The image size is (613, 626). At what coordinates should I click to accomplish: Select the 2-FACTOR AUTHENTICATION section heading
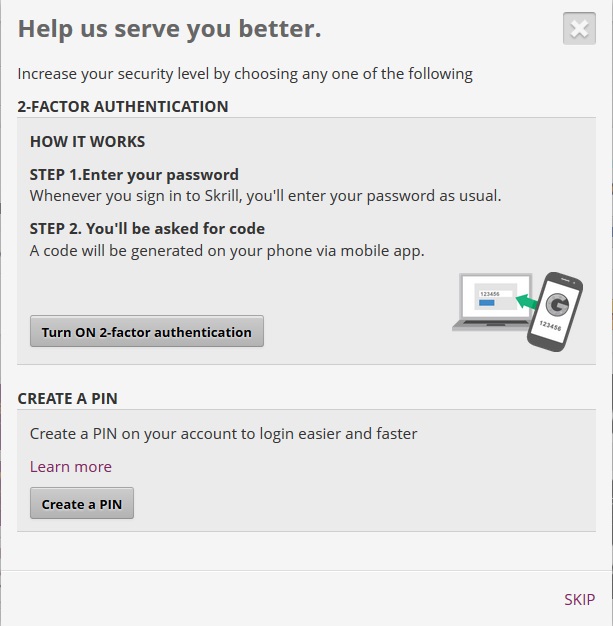[123, 106]
